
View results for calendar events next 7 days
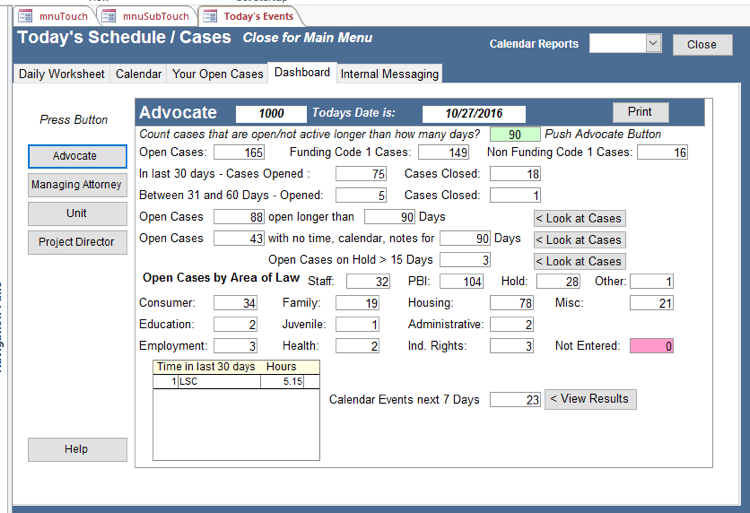(x=589, y=399)
